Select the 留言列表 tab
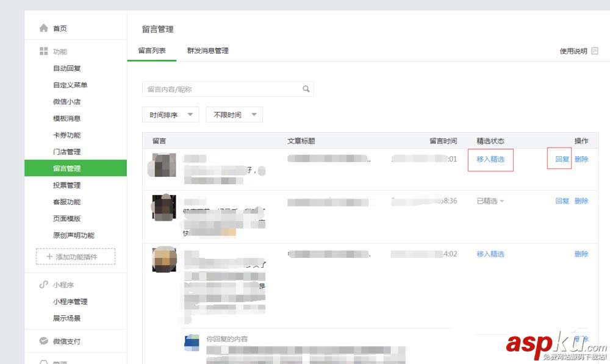The width and height of the screenshot is (610, 364). [x=151, y=51]
